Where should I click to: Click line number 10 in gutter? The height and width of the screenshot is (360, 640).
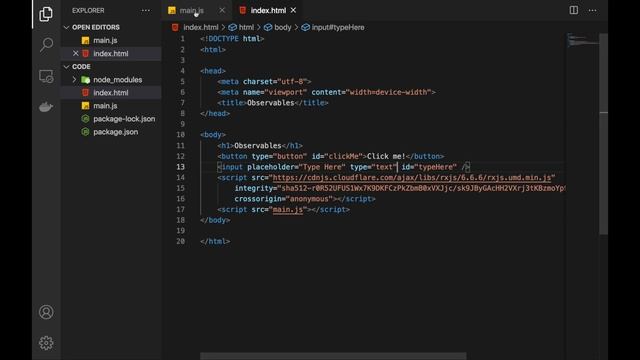(180, 135)
